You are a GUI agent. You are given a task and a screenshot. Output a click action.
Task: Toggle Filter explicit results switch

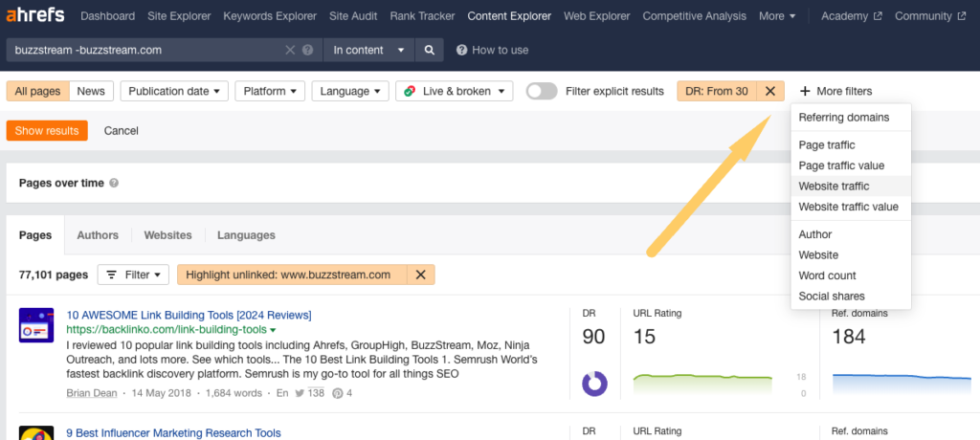pos(542,91)
